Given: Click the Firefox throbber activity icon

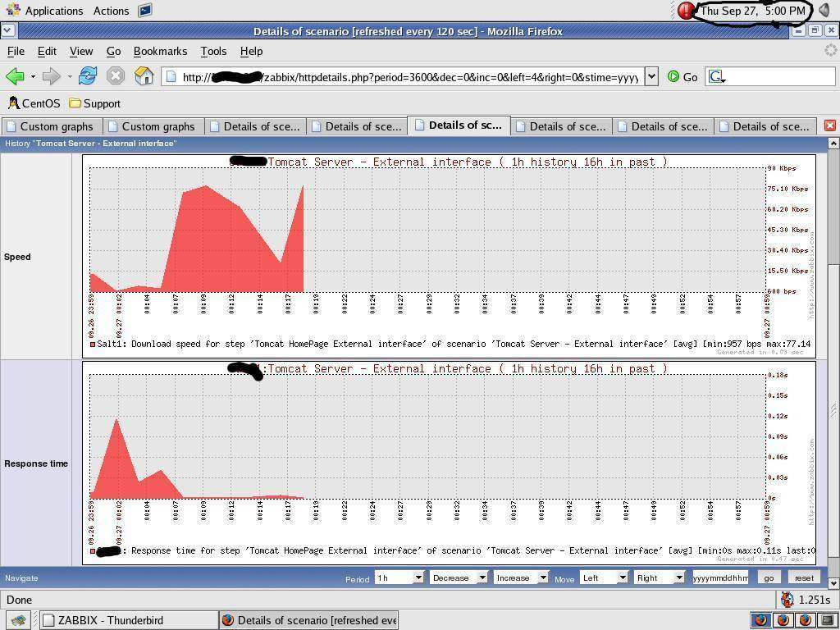Looking at the screenshot, I should point(830,51).
